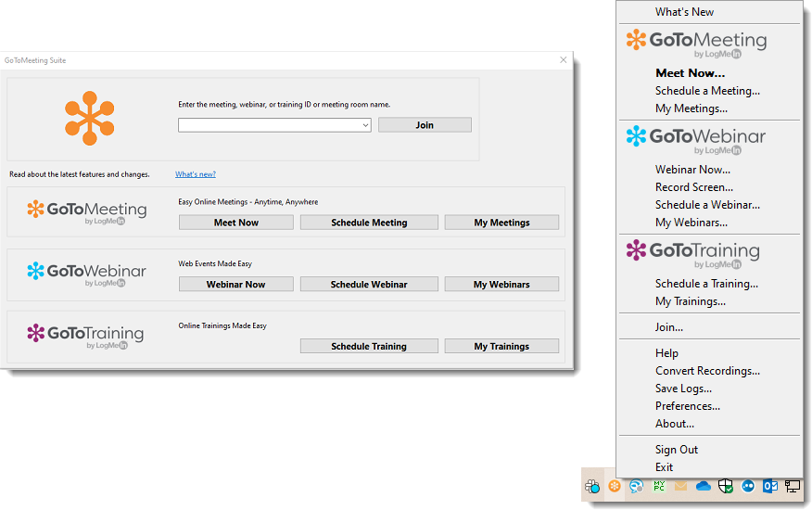
Task: Open the MY PC tray icon
Action: pos(659,486)
